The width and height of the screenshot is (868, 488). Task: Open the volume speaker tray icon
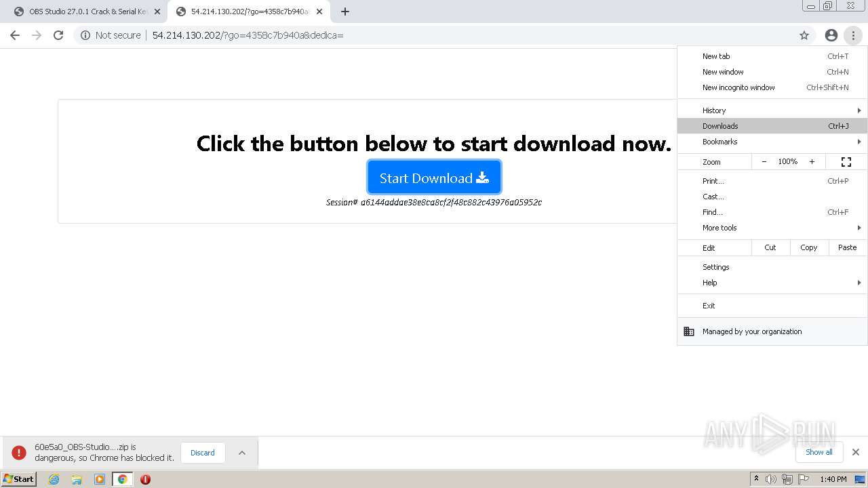(x=771, y=479)
